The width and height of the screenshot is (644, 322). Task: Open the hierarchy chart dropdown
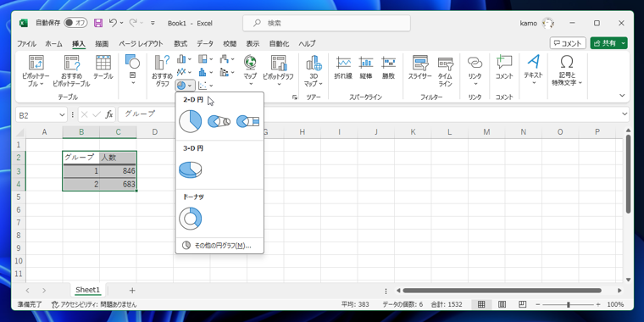click(x=205, y=59)
